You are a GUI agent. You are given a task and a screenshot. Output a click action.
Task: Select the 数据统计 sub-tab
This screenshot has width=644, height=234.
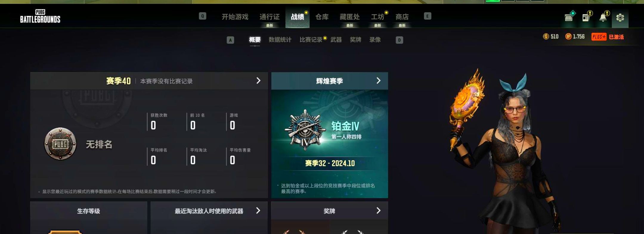tap(280, 40)
